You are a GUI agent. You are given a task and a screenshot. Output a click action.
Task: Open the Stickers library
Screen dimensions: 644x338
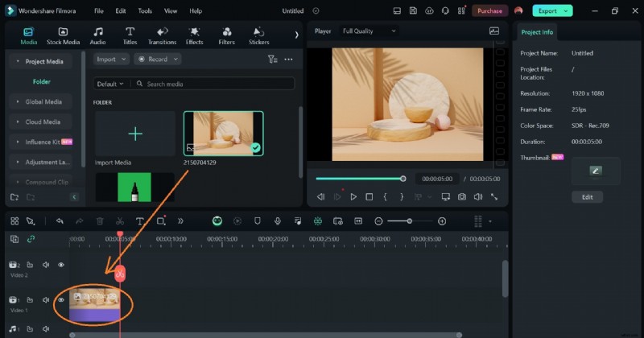click(x=258, y=35)
